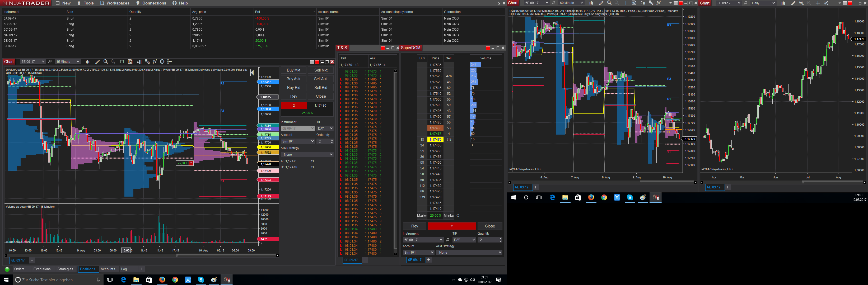Search instruments in the 60 Minute chart toolbar
The height and width of the screenshot is (285, 868).
[x=553, y=3]
